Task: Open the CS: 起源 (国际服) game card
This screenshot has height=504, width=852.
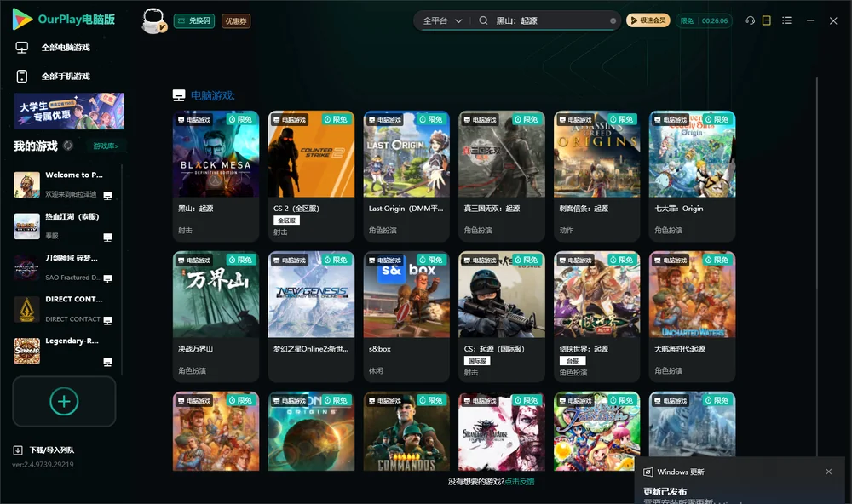Action: coord(502,317)
